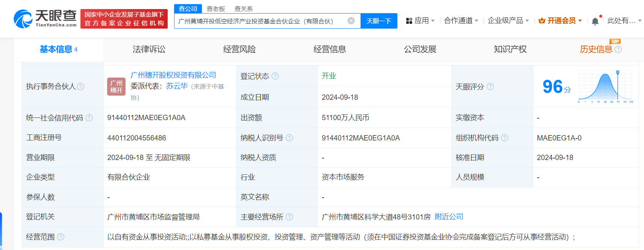The image size is (644, 250).
Task: Select the 法律诉讼 tab
Action: (149, 49)
